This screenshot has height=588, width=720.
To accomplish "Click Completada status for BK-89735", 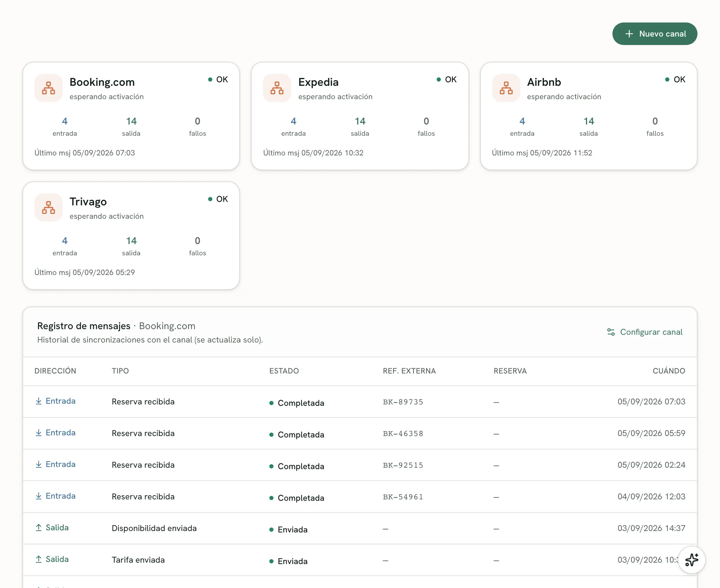I will pos(297,403).
